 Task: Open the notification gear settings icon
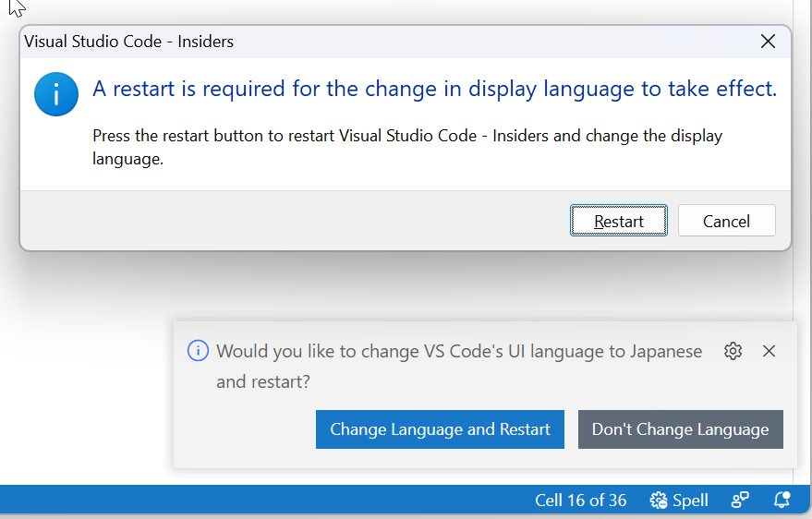(x=733, y=351)
